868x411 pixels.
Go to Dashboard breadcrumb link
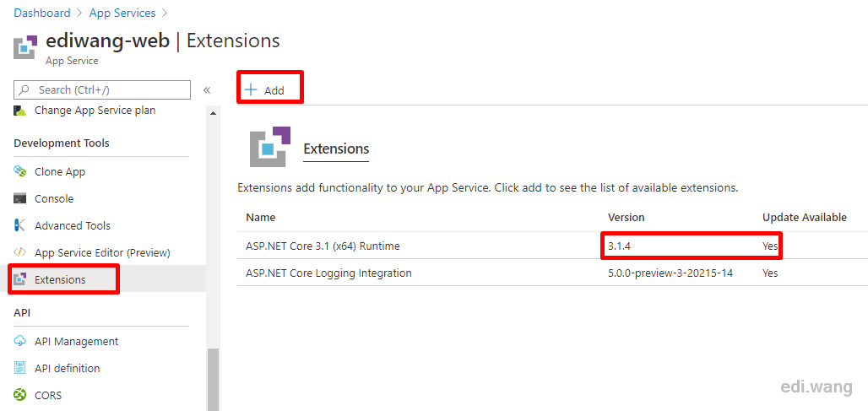pos(42,13)
